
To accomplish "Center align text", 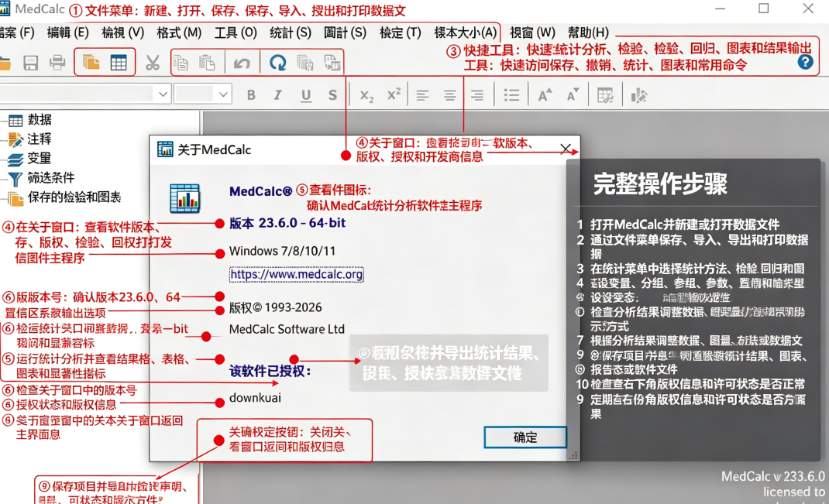I will 449,96.
